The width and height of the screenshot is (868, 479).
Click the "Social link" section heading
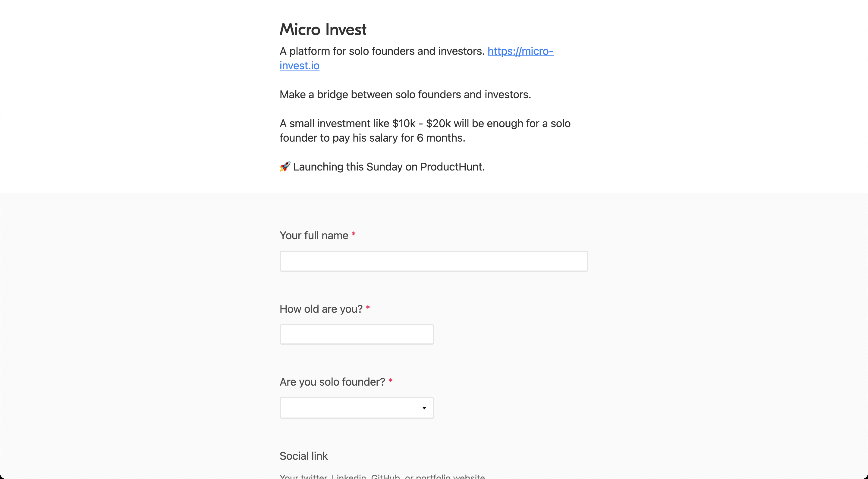[303, 456]
